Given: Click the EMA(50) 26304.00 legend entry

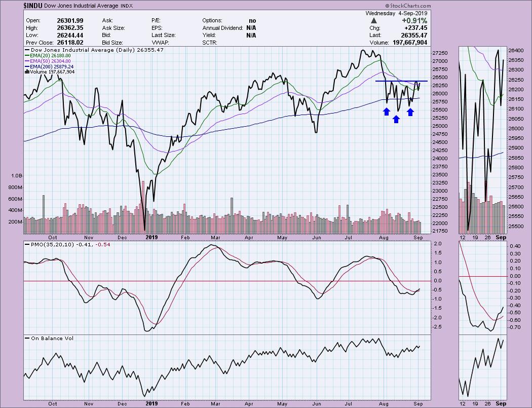Looking at the screenshot, I should pyautogui.click(x=48, y=61).
